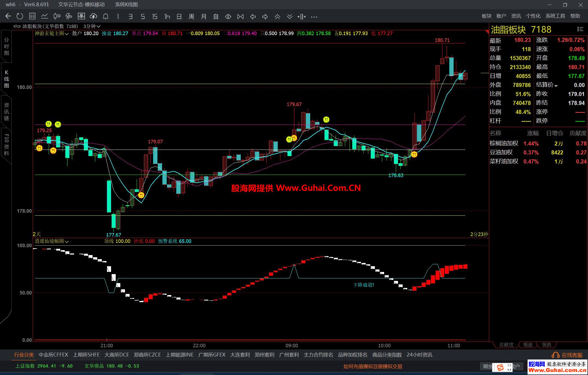The image size is (588, 375).
Task: Click the refresh circular arrow icon
Action: tap(20, 16)
